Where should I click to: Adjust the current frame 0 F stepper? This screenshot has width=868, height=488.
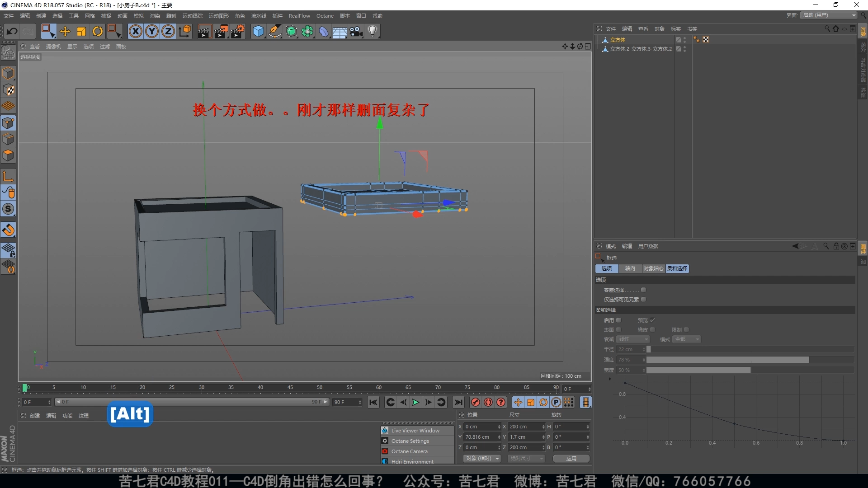tap(49, 402)
